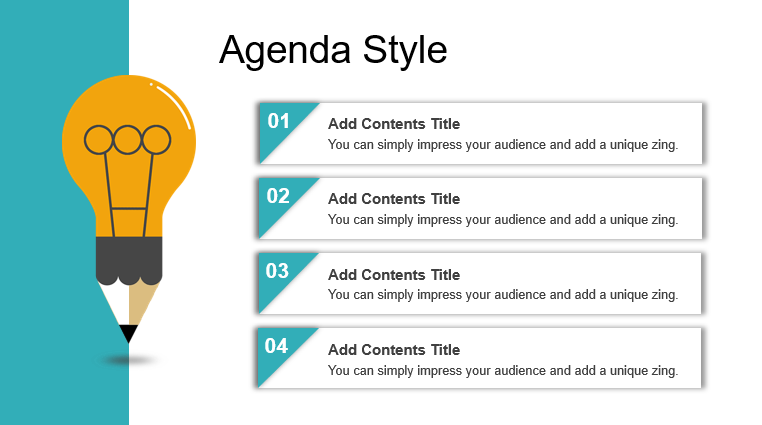Click the "Add Contents Title" heading in item 03
762x425 pixels.
tap(394, 275)
